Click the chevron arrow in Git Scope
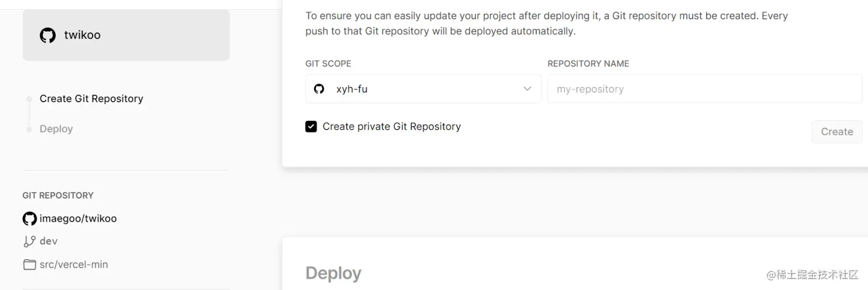Image resolution: width=868 pixels, height=290 pixels. tap(527, 89)
